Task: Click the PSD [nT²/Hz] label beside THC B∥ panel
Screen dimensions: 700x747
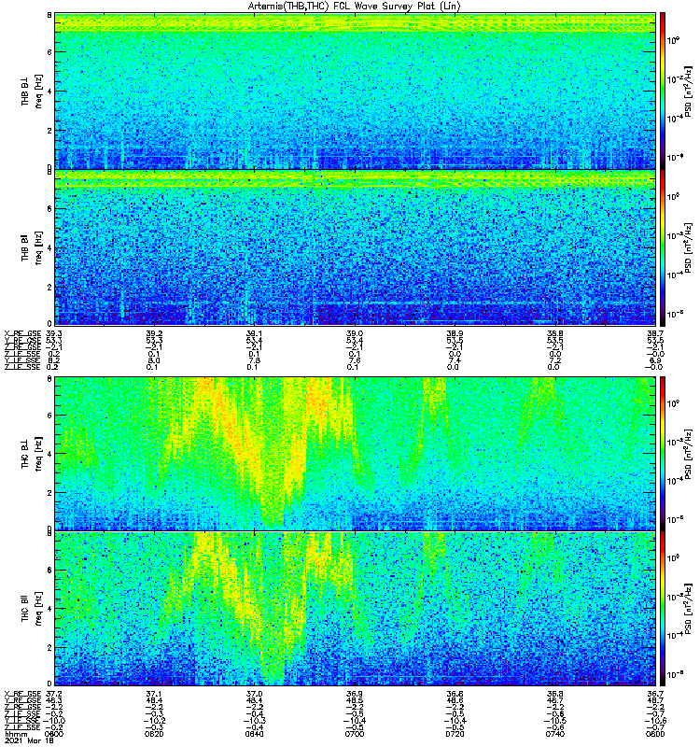Action: point(688,609)
